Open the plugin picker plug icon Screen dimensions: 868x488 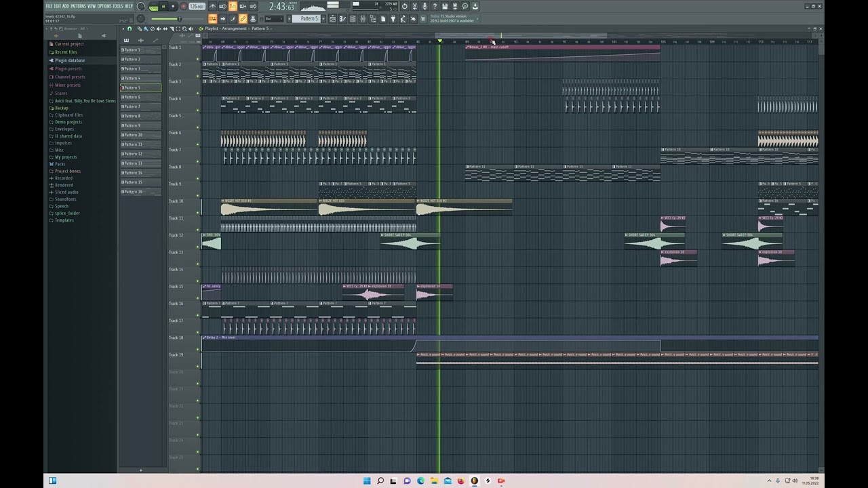(393, 19)
